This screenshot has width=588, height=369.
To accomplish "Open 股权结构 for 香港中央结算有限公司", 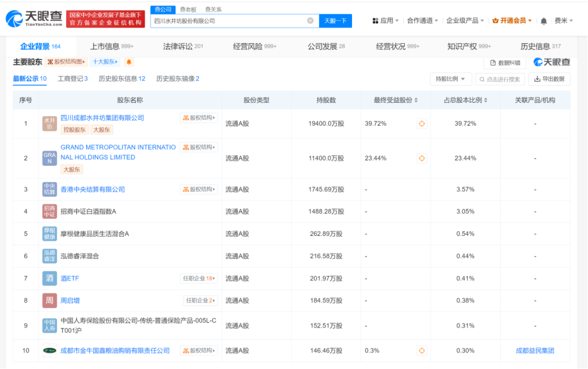I will [199, 190].
